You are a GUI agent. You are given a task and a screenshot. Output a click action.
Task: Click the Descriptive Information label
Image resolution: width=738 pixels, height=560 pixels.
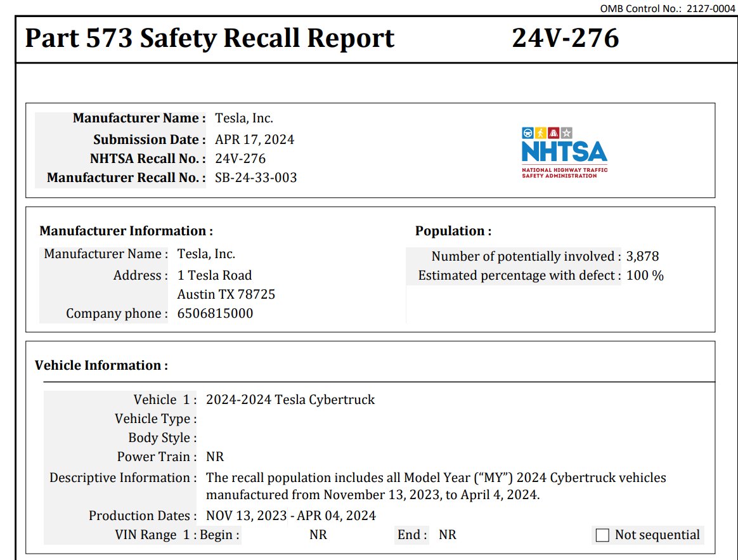pyautogui.click(x=123, y=478)
